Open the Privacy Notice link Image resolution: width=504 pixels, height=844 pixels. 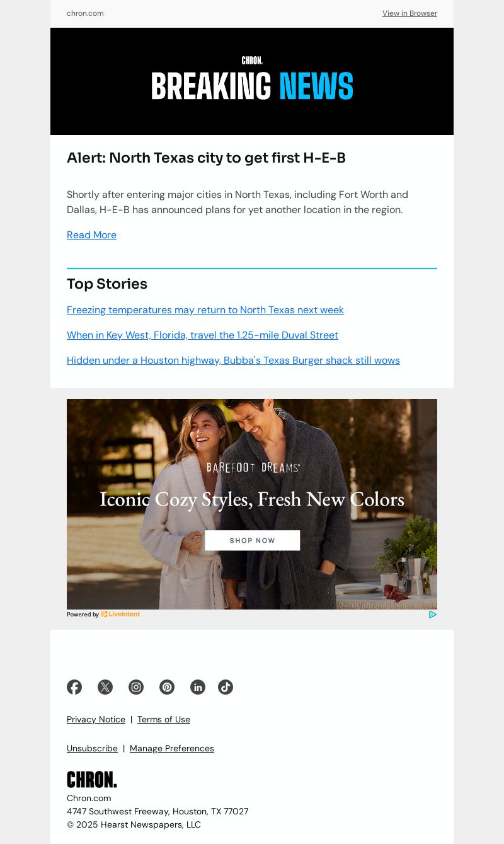click(x=96, y=719)
